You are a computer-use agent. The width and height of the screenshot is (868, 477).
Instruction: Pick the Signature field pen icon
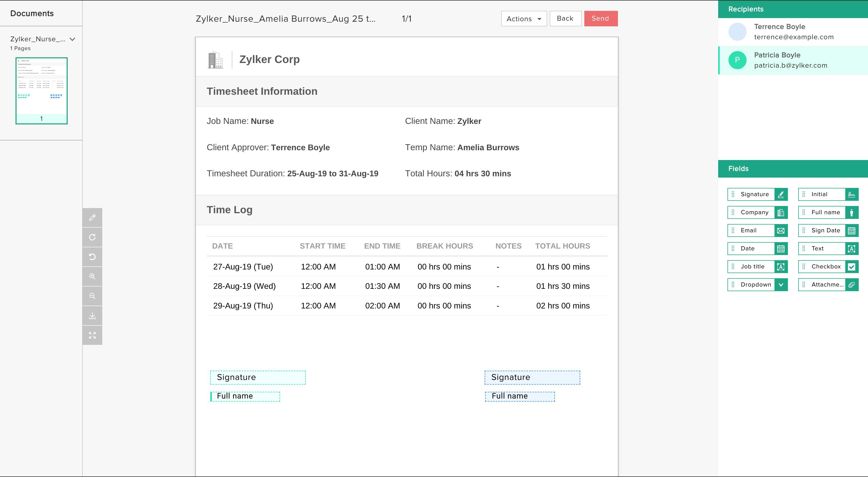tap(781, 194)
